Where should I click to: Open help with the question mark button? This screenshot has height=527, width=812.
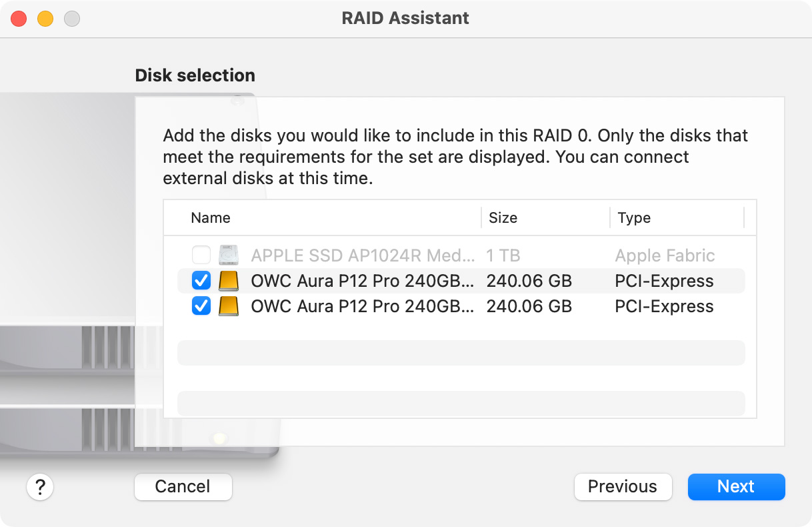(x=40, y=486)
